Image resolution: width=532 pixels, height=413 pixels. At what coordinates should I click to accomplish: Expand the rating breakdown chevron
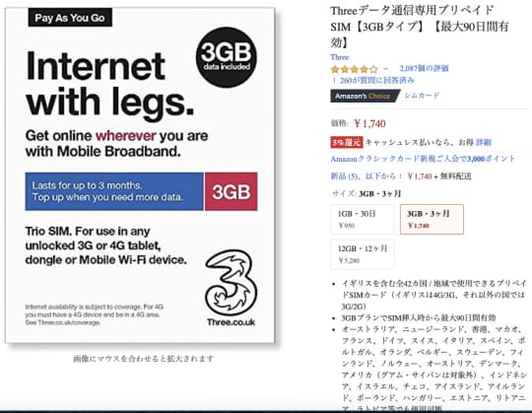[x=385, y=69]
